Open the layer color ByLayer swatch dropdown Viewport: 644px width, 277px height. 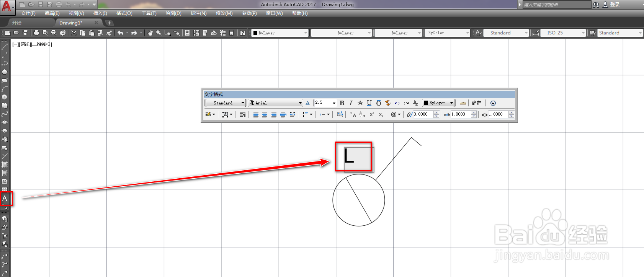tap(280, 33)
